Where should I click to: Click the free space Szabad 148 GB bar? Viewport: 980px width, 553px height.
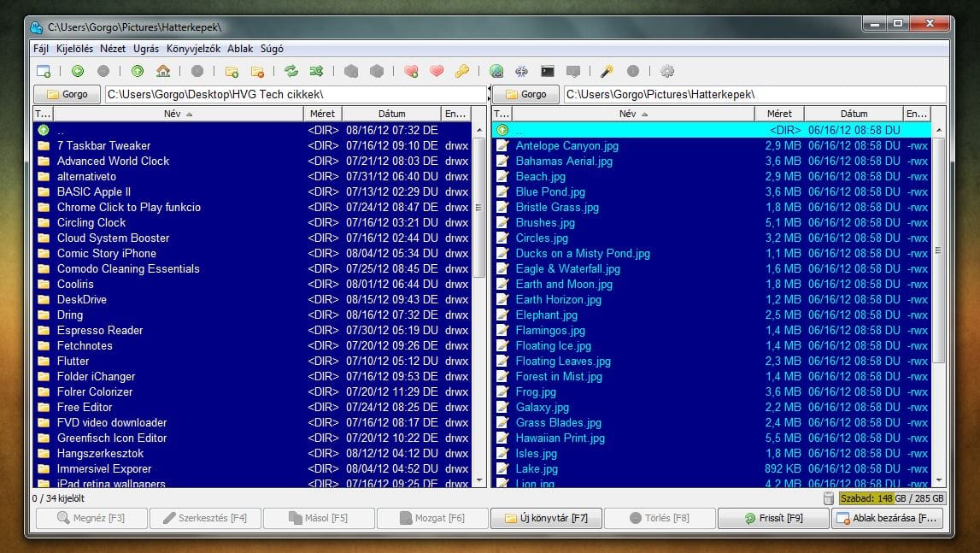coord(893,498)
